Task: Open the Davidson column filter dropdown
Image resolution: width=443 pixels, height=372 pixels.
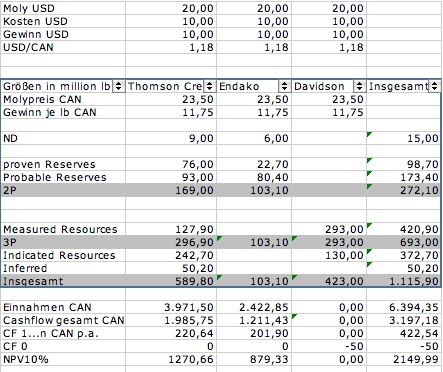Action: tap(359, 86)
